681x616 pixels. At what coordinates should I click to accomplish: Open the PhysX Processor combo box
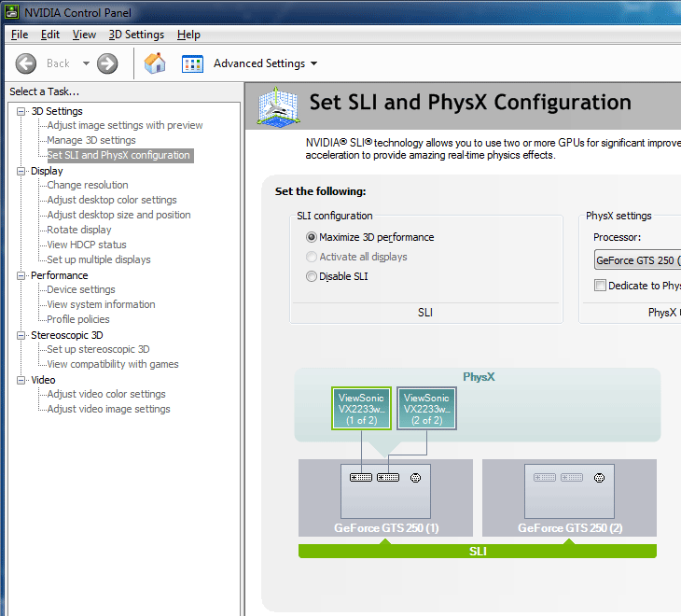tap(637, 260)
